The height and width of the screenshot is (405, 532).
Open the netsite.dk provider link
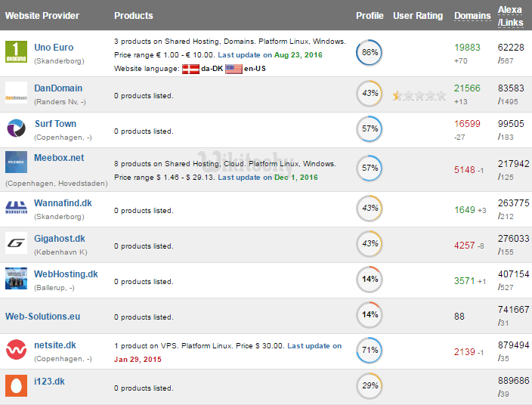55,345
